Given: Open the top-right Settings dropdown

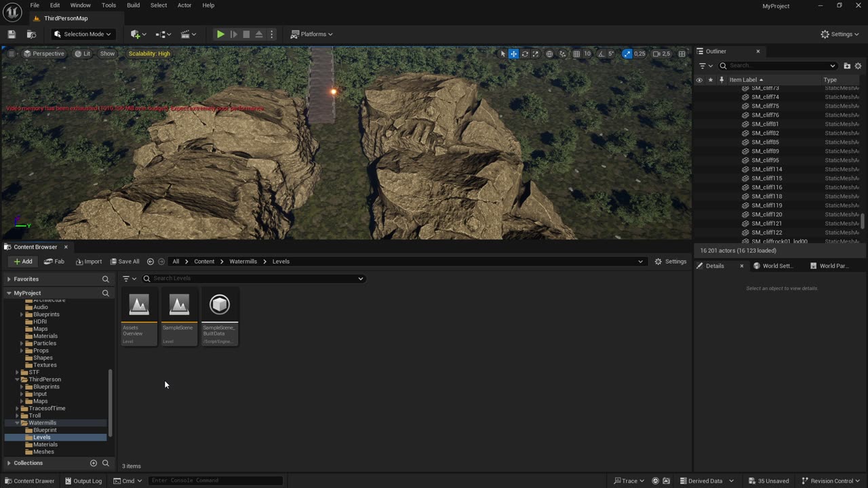Looking at the screenshot, I should click(840, 34).
